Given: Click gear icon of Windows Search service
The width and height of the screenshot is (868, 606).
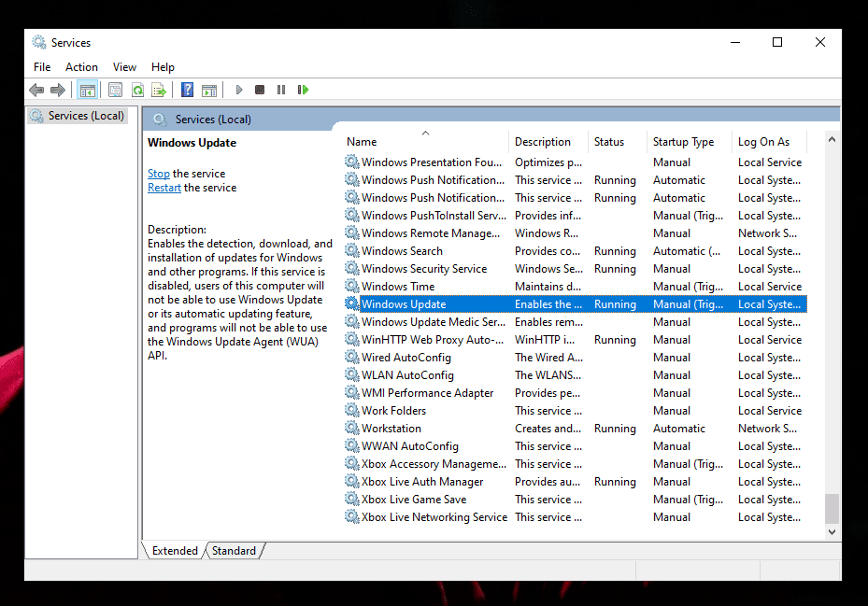Looking at the screenshot, I should click(x=352, y=250).
